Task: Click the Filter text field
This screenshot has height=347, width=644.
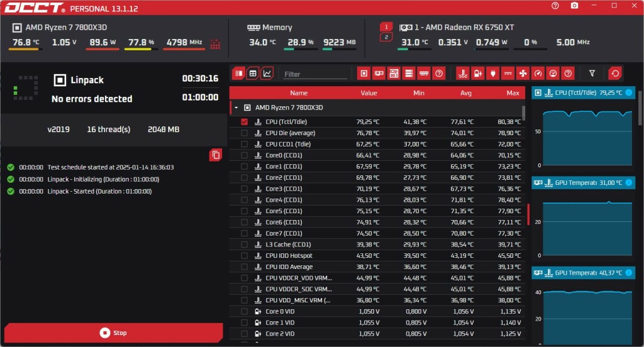Action: (x=315, y=74)
